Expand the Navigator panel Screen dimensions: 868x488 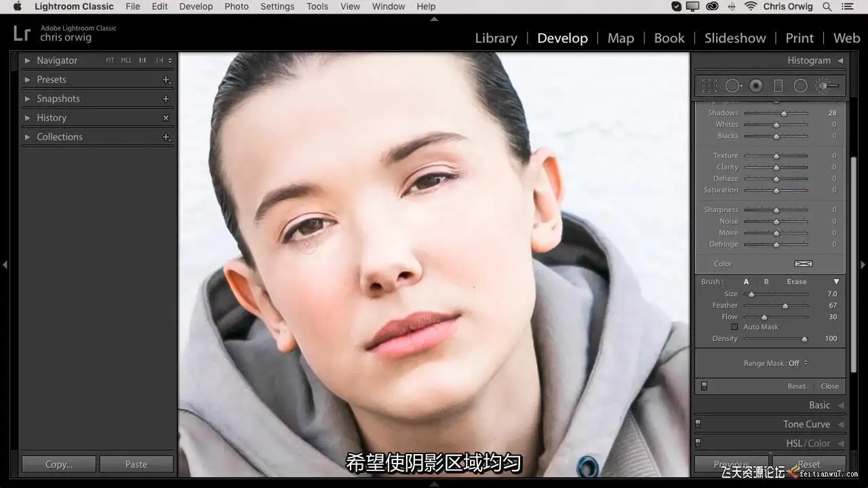pos(28,60)
